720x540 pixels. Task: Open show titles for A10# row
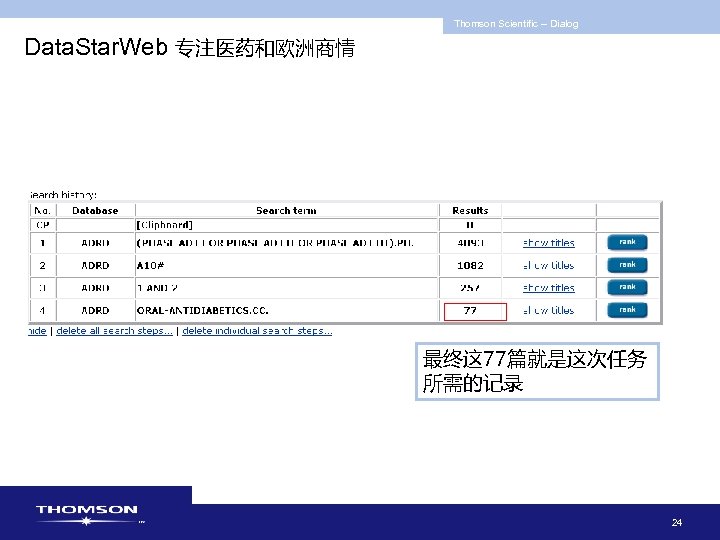[x=549, y=265]
